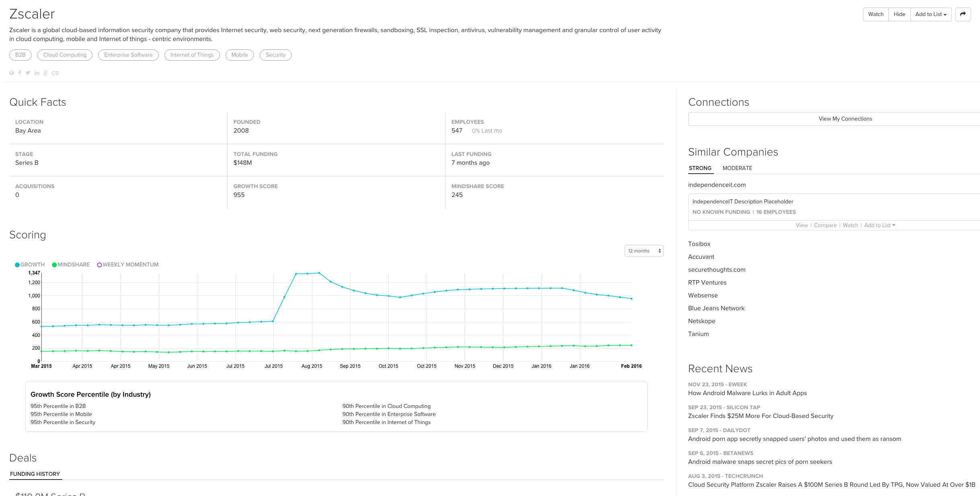Image resolution: width=980 pixels, height=496 pixels.
Task: Open the Add to List dropdown at top
Action: coord(931,14)
